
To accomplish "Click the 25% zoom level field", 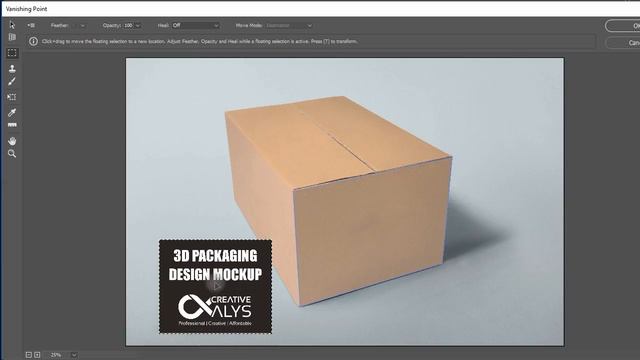I will (x=57, y=355).
